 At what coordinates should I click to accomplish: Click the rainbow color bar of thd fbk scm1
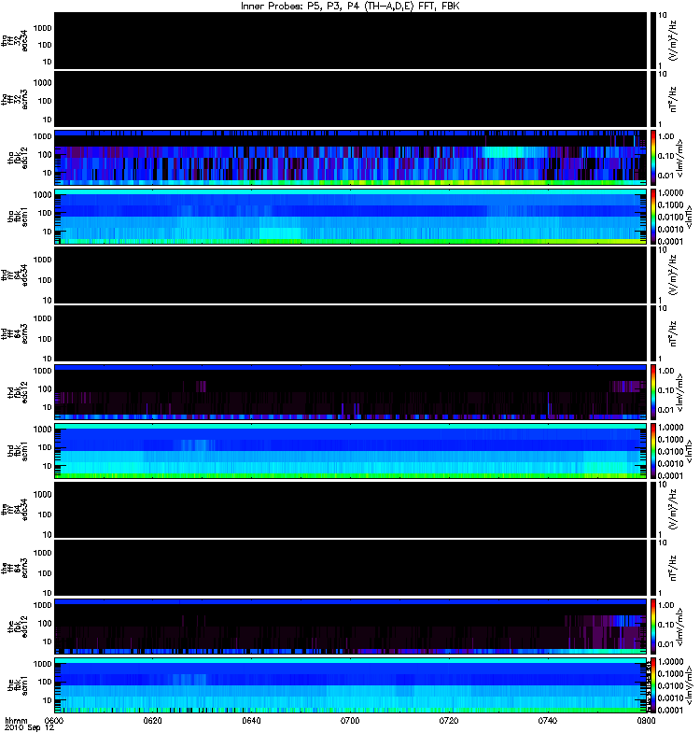[x=652, y=451]
